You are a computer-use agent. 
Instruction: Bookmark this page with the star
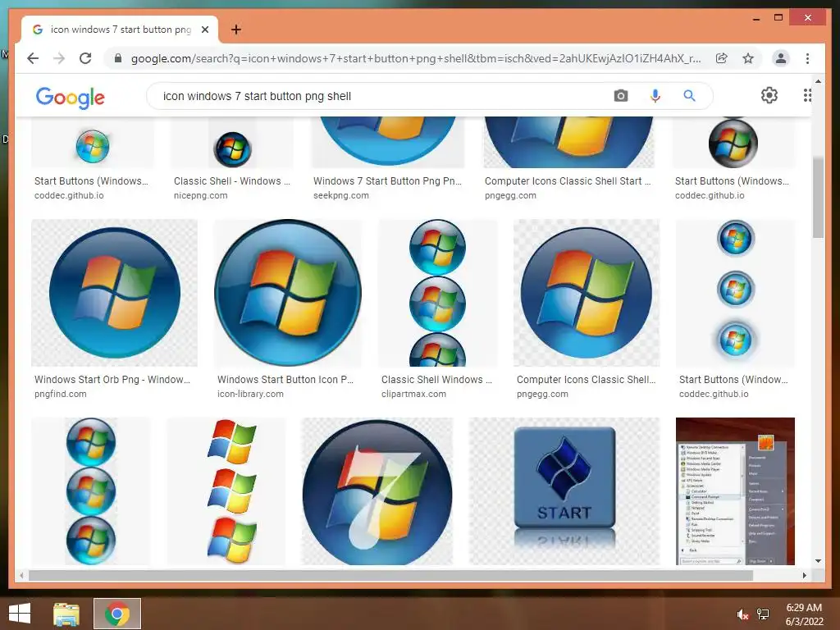748,58
